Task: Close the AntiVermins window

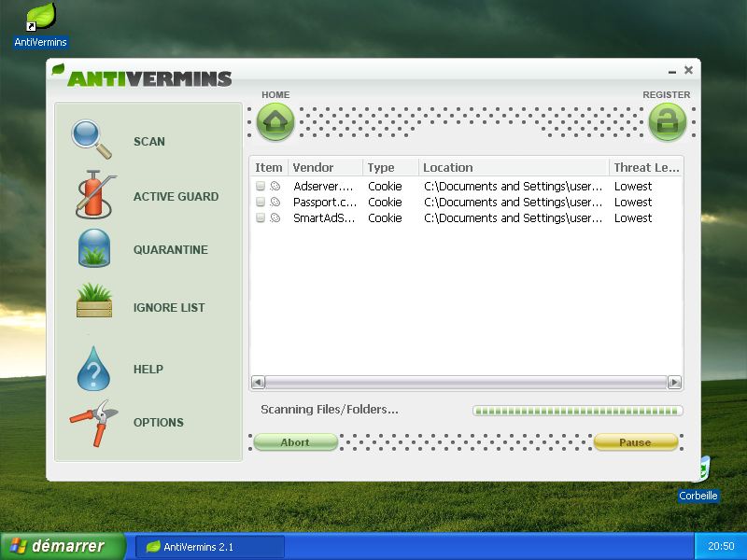Action: 688,70
